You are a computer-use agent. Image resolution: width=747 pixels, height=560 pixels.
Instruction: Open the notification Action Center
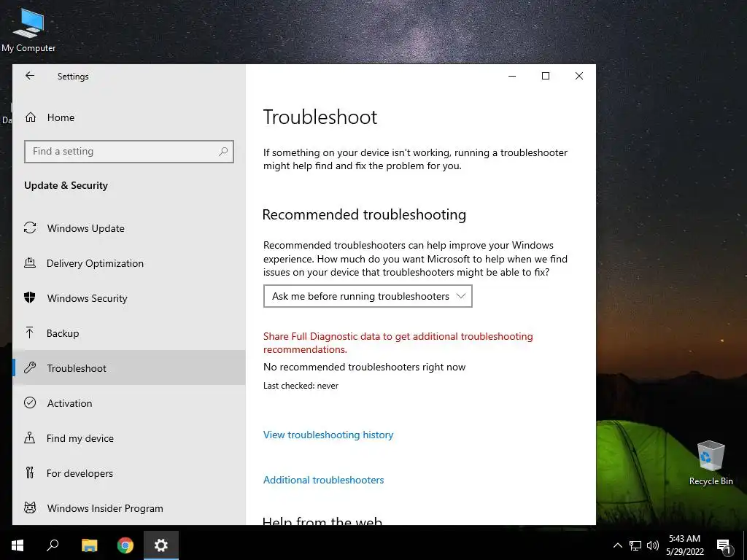(724, 545)
